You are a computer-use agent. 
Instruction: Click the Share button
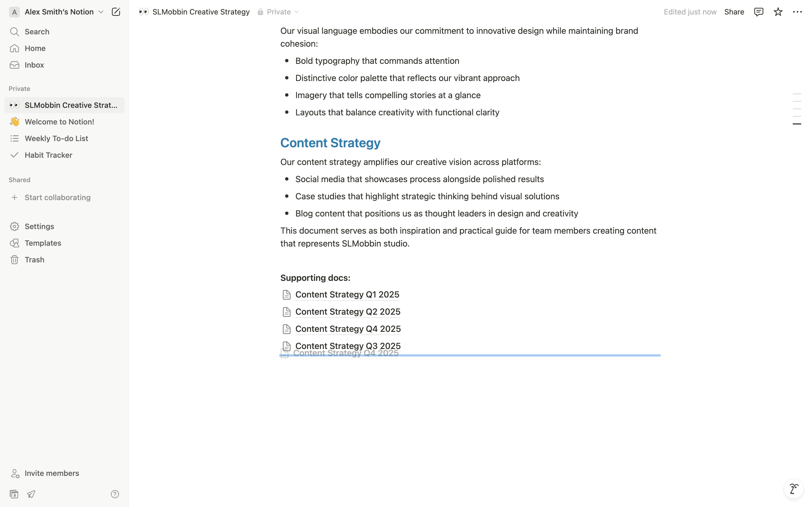(734, 12)
